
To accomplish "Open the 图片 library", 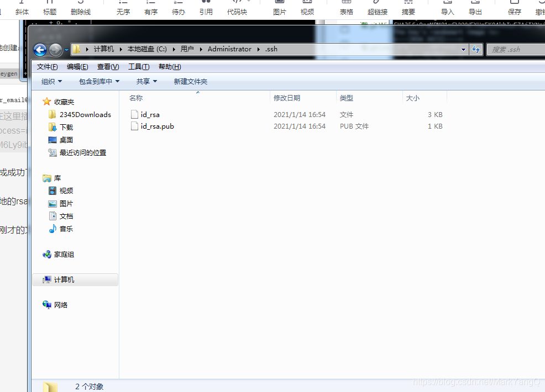I will 66,204.
